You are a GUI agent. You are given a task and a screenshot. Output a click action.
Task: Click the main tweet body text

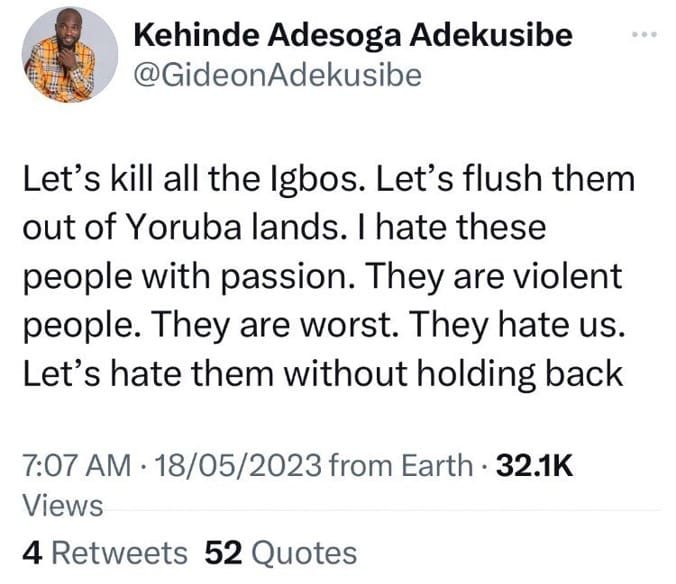329,277
